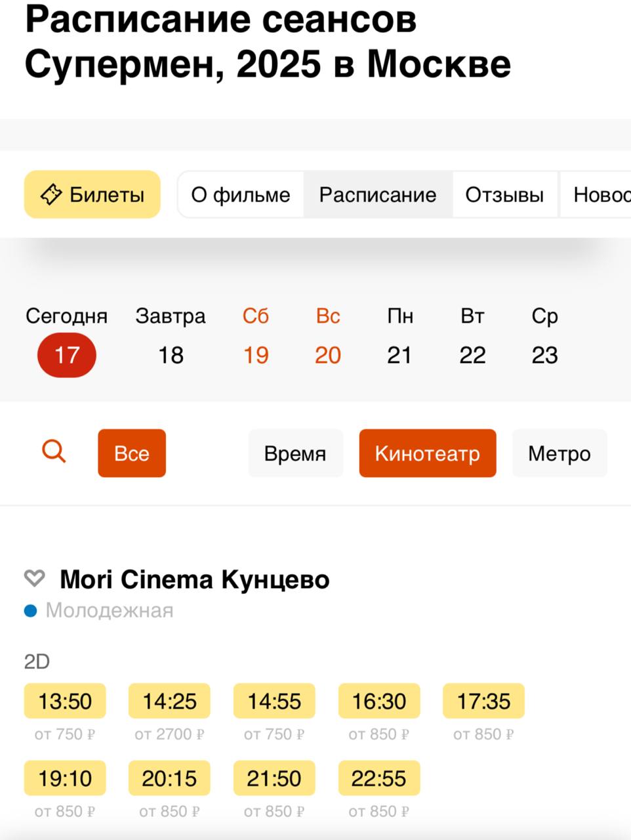Viewport: 631px width, 840px height.
Task: Choose tomorrow, the 18th
Action: (x=171, y=355)
